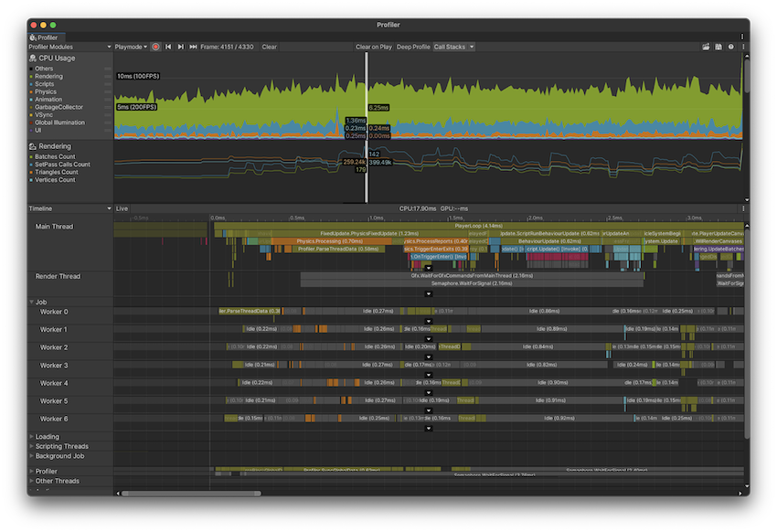Open the Load Profile icon
Screen dimensions: 777x532
706,46
